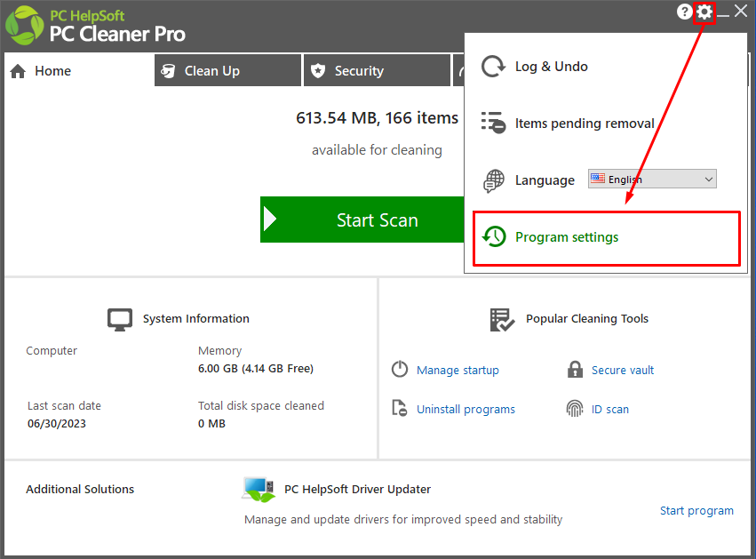Expand the language list chevron arrow

tap(708, 180)
